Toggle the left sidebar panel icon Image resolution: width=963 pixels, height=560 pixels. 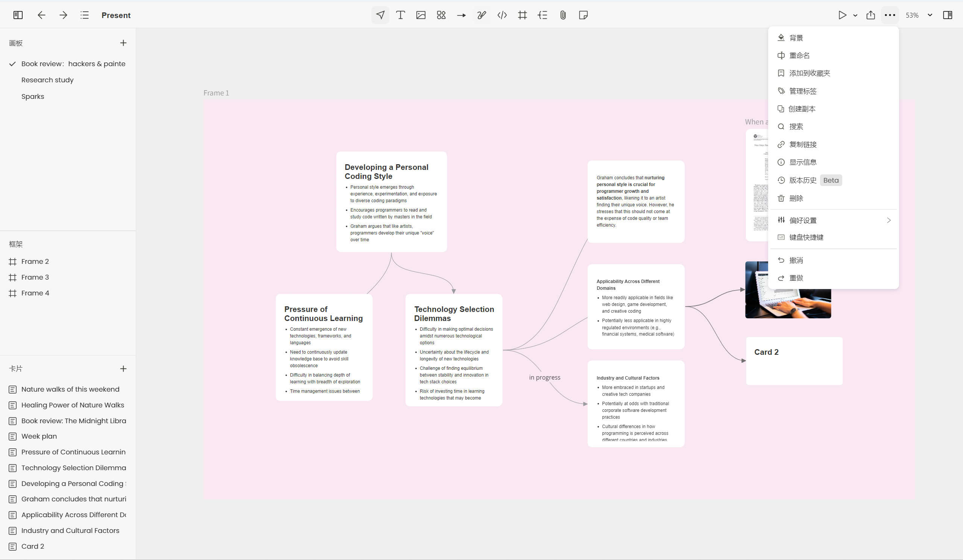(18, 15)
